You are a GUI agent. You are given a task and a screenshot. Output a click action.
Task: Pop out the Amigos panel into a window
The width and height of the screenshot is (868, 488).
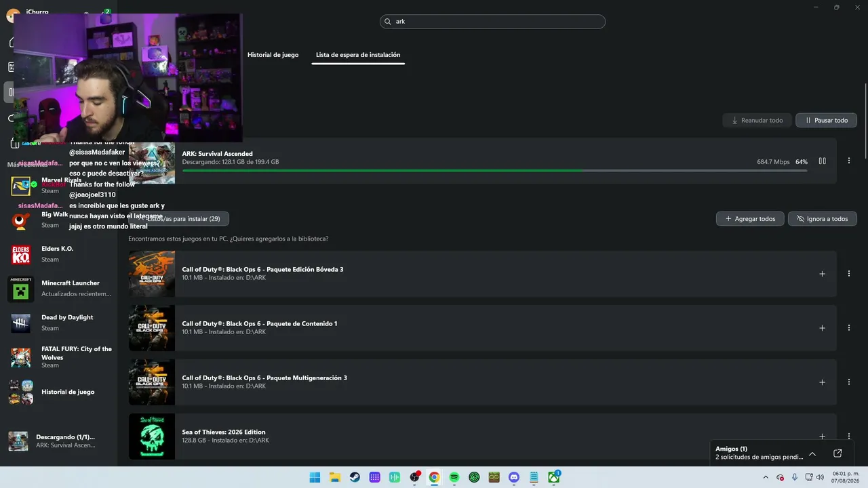pyautogui.click(x=837, y=453)
